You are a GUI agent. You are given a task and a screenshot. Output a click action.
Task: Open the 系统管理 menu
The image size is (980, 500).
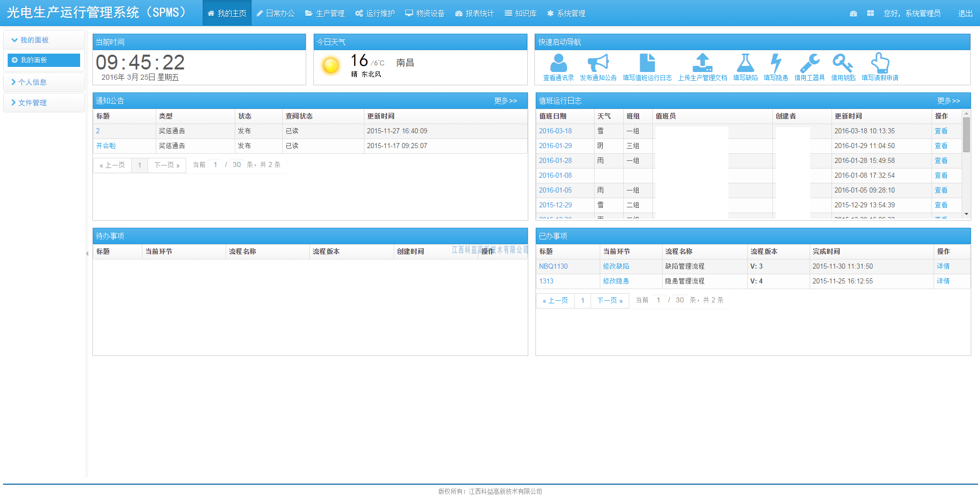click(x=566, y=13)
